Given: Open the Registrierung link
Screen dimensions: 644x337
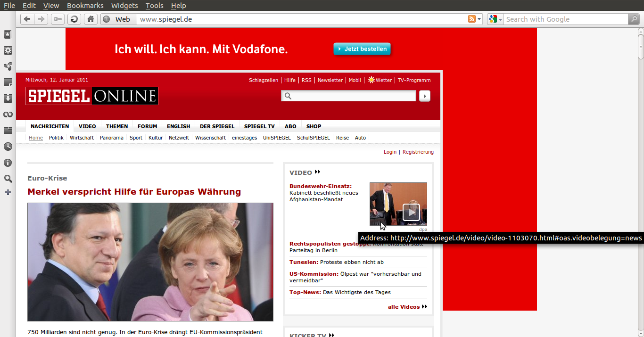Looking at the screenshot, I should (x=418, y=152).
